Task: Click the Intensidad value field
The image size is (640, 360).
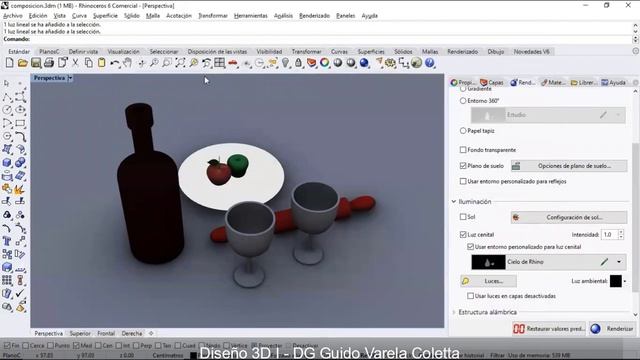Action: [x=609, y=235]
